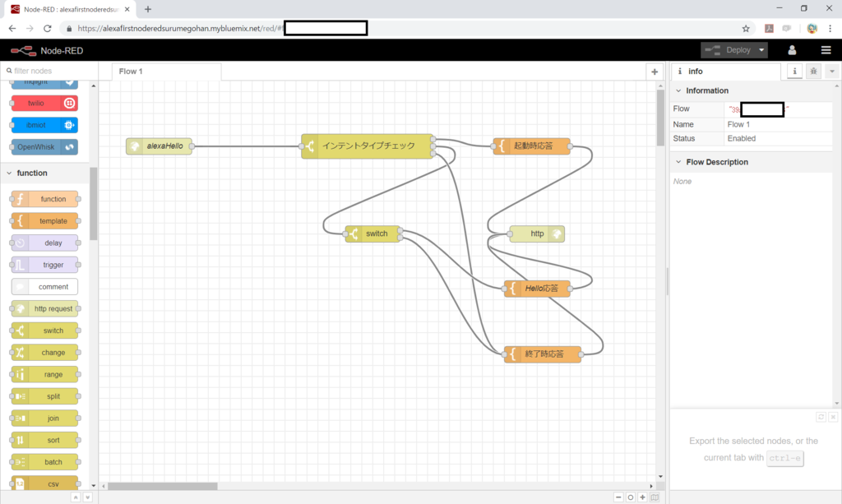Select the delay palette node
The image size is (842, 504).
[44, 243]
